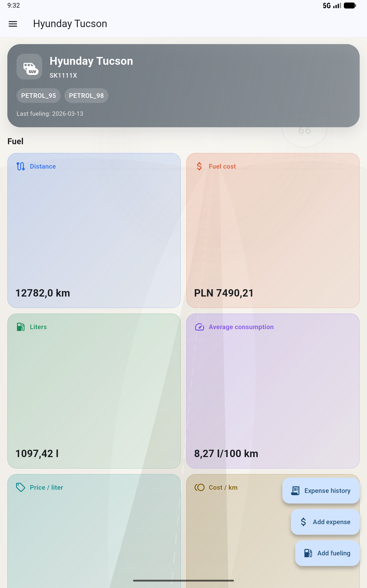This screenshot has width=367, height=588.
Task: Tap the Liters fuel pump icon
Action: coord(21,327)
